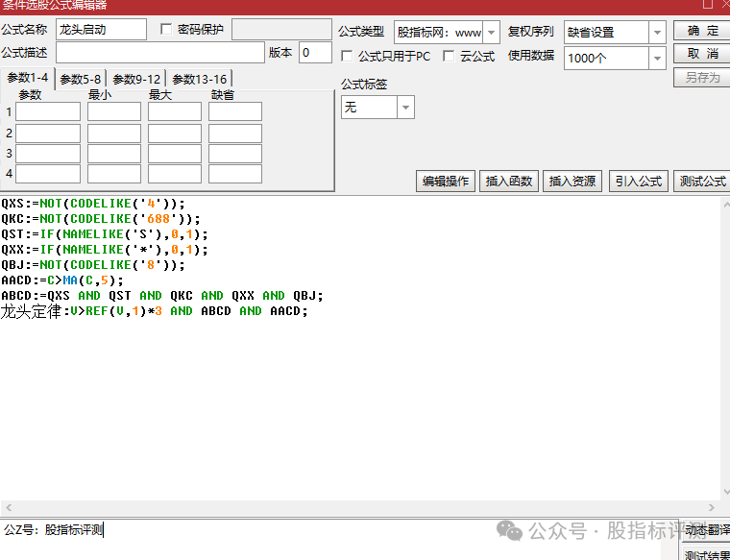Screen dimensions: 730x560
Task: Click the code line starting with AACD
Action: (x=62, y=280)
